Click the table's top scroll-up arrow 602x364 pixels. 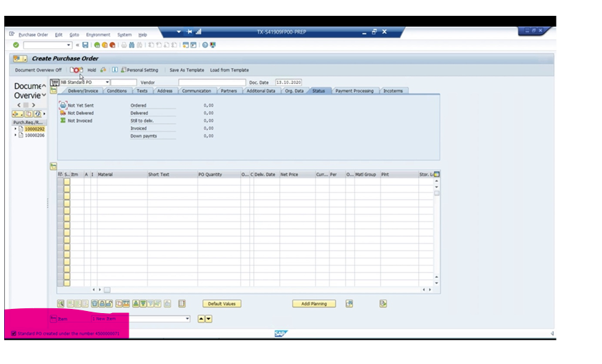point(436,181)
